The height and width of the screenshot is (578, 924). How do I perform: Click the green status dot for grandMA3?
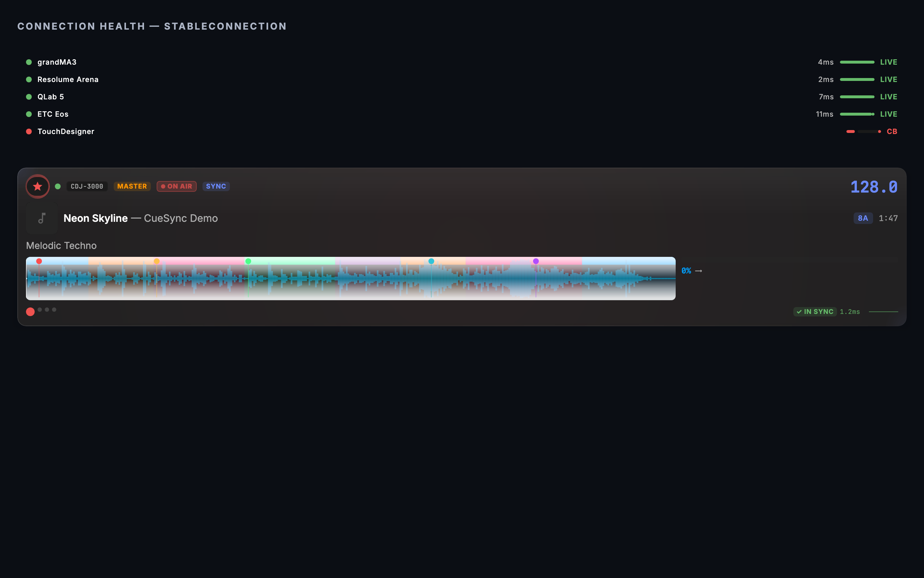[x=29, y=62]
